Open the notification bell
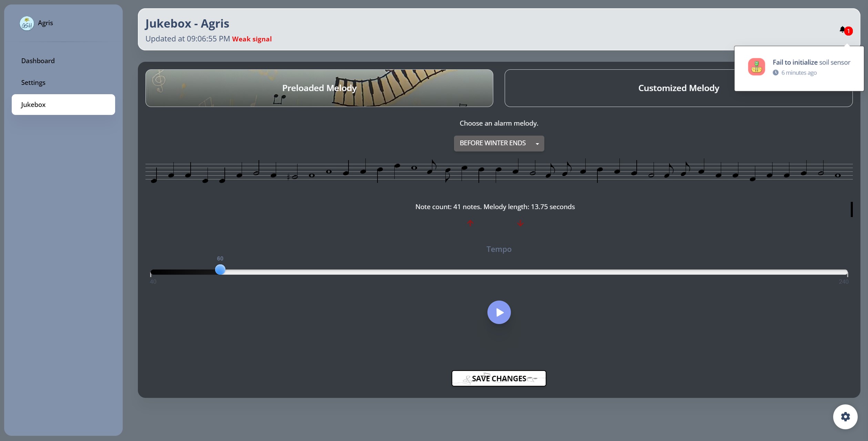This screenshot has width=868, height=441. (x=842, y=30)
